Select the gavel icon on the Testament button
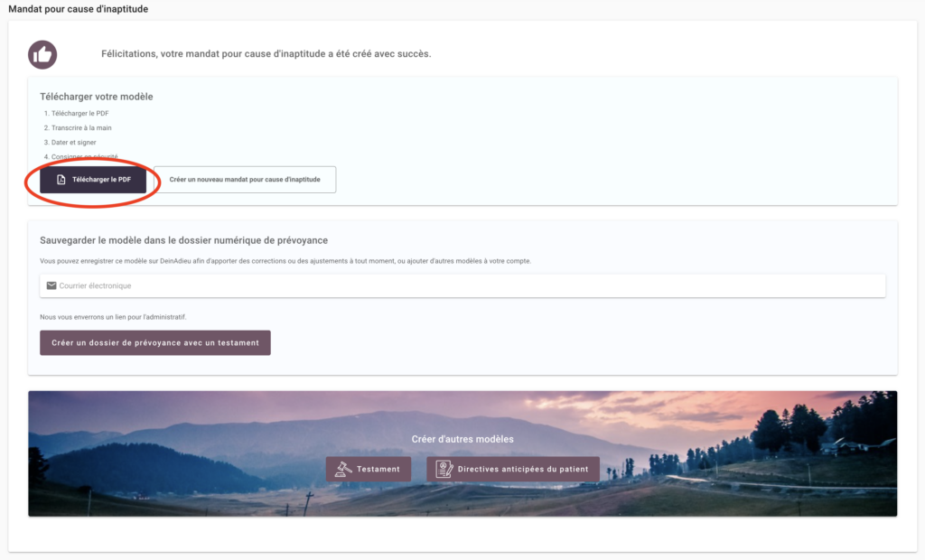The width and height of the screenshot is (925, 560). pyautogui.click(x=340, y=469)
